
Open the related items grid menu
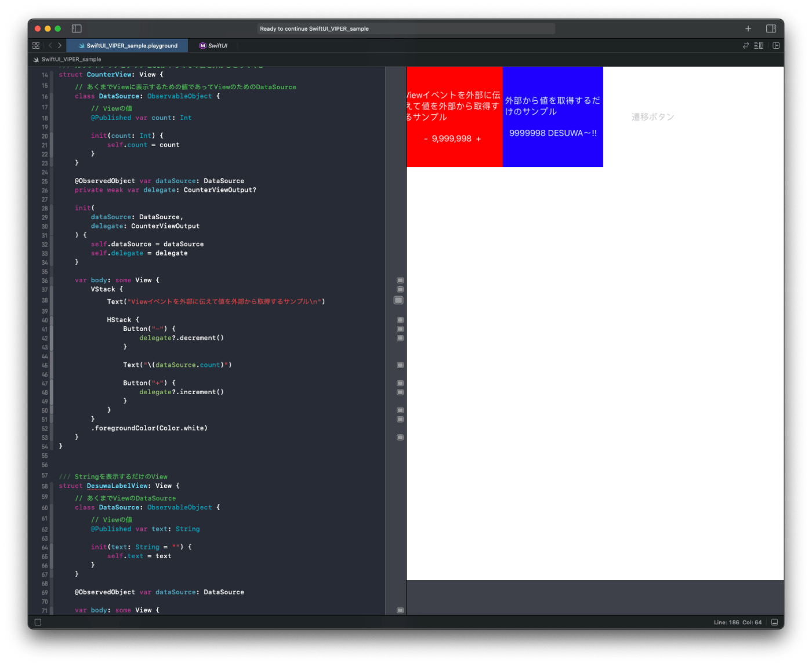(x=36, y=45)
